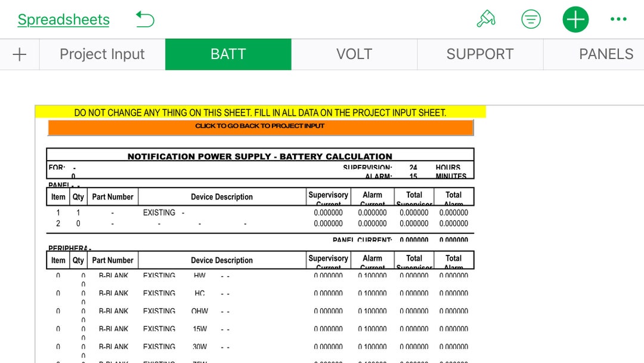The height and width of the screenshot is (363, 644).
Task: Switch to the SUPPORT sheet
Action: tap(480, 54)
